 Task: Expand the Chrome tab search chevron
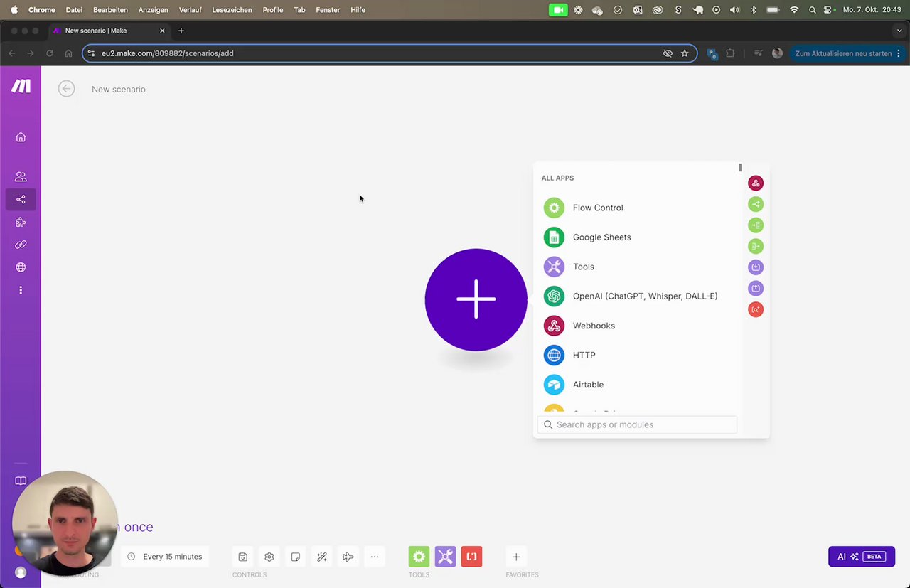899,31
